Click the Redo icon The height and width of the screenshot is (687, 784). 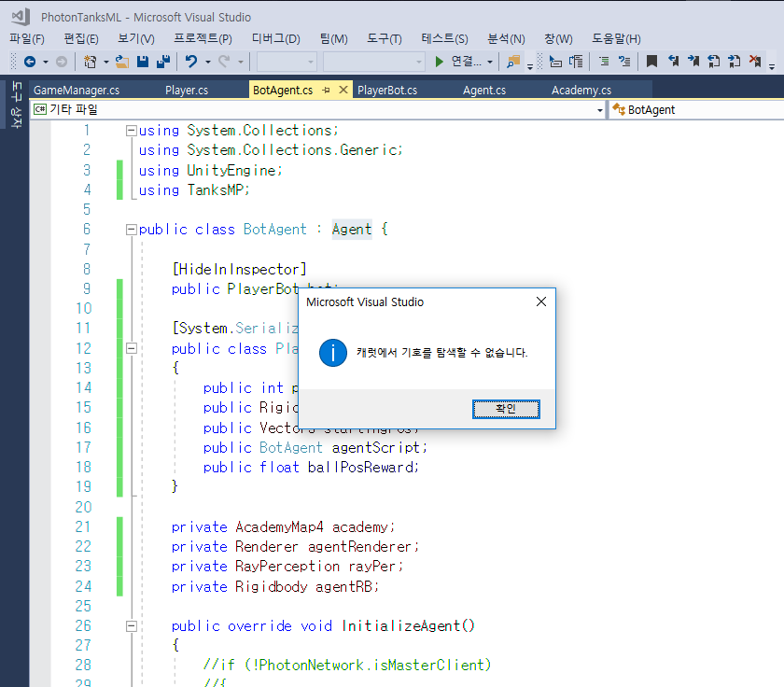[222, 63]
